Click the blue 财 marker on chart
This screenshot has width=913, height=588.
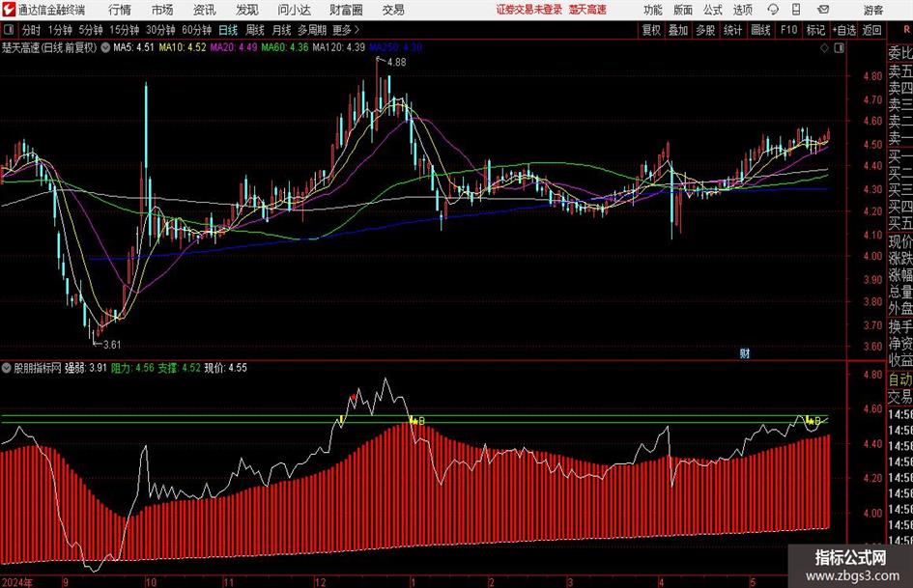(x=744, y=352)
